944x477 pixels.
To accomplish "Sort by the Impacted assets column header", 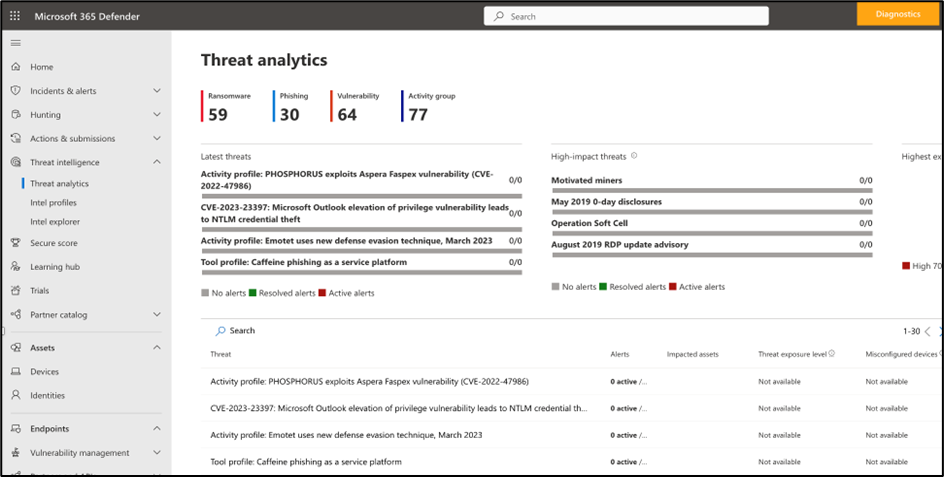I will point(692,354).
